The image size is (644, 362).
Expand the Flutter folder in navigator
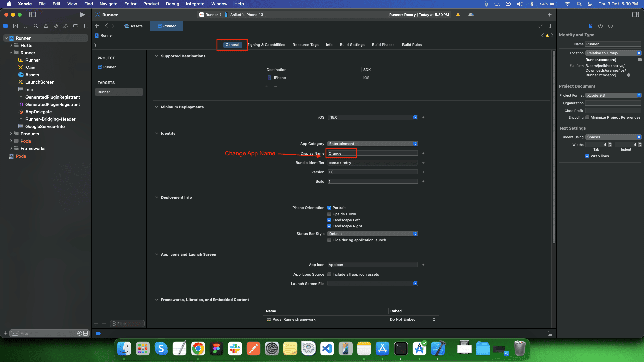(11, 45)
